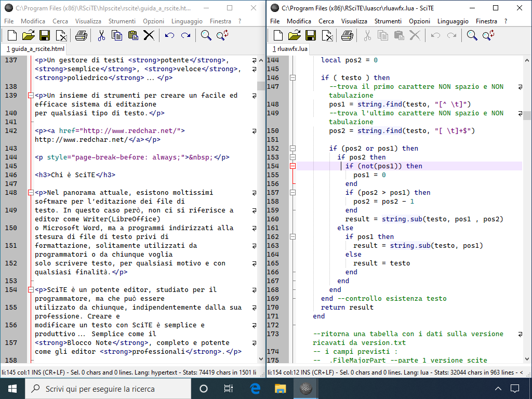The height and width of the screenshot is (399, 532).
Task: Open Replace tool in the rluawfx.lua window
Action: pos(488,35)
